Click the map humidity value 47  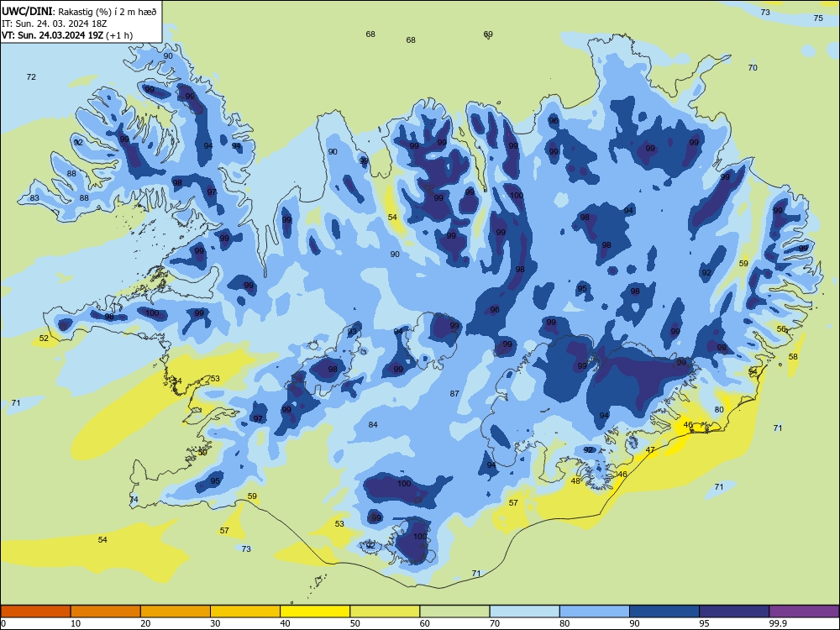point(650,450)
